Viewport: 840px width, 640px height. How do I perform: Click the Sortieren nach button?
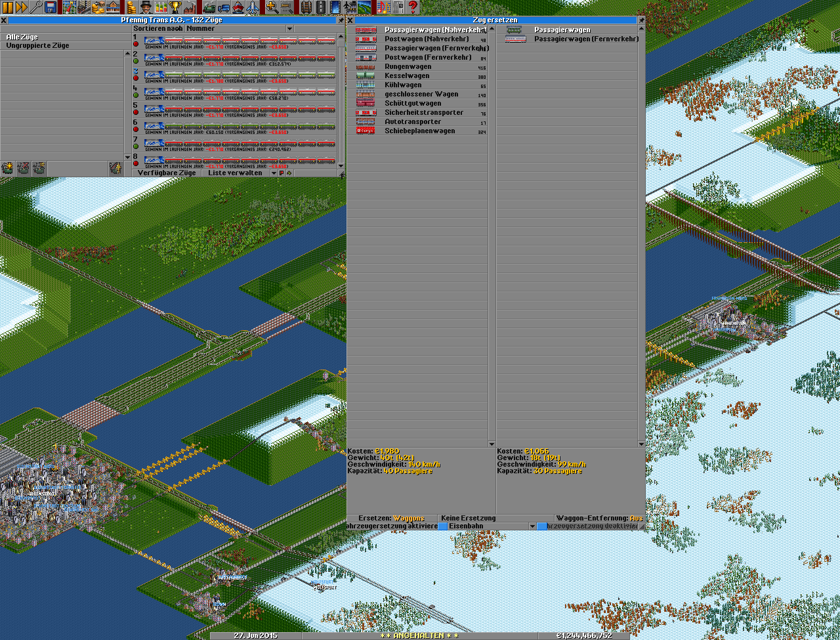158,29
